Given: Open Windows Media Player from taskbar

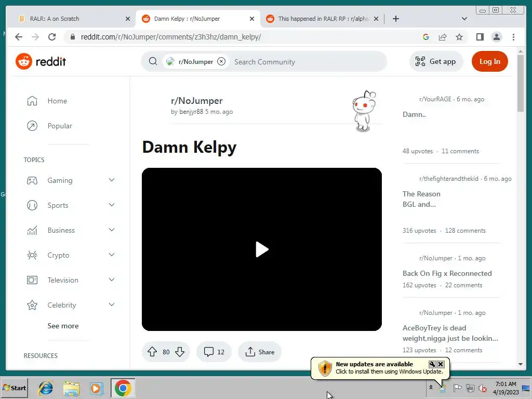Looking at the screenshot, I should pyautogui.click(x=96, y=388).
